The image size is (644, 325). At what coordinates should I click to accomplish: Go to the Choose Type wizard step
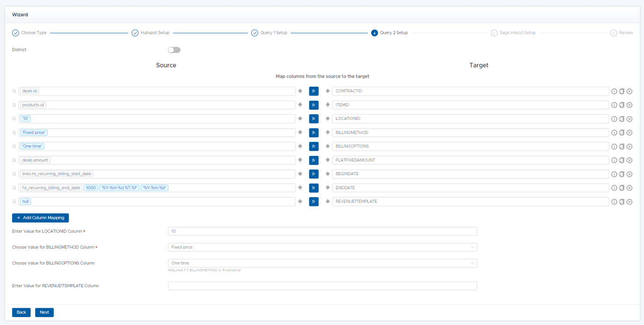click(29, 33)
